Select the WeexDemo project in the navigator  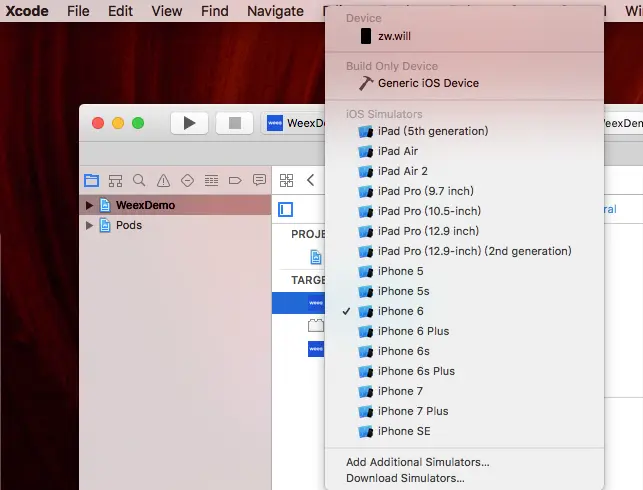point(175,205)
